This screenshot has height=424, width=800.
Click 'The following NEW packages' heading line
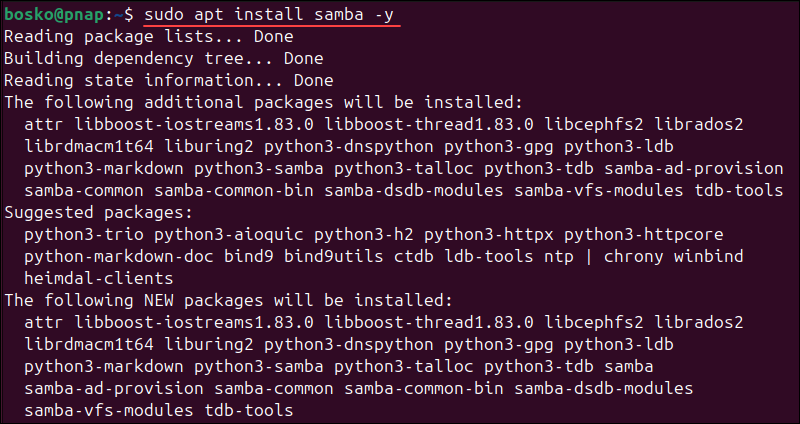(230, 300)
